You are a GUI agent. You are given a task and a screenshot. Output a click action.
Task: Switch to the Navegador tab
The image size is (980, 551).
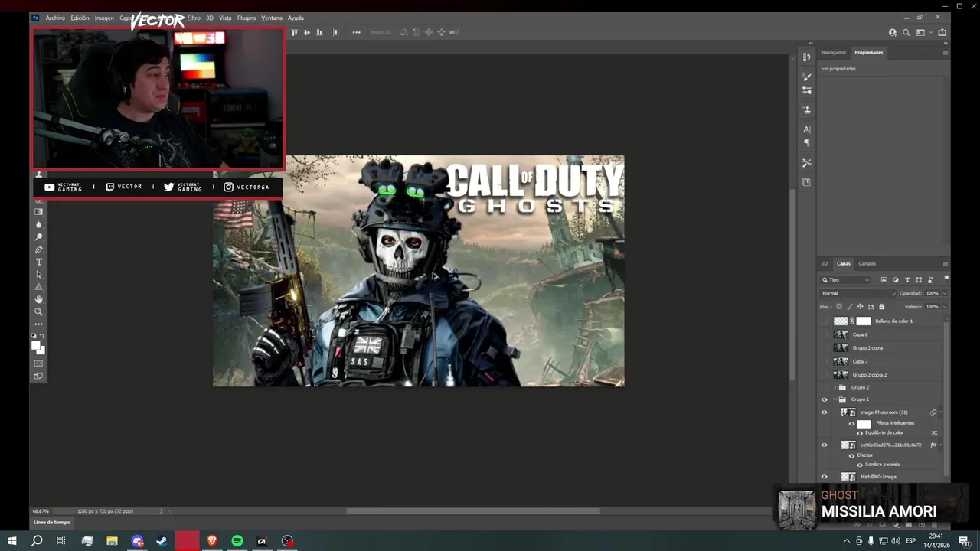point(834,52)
